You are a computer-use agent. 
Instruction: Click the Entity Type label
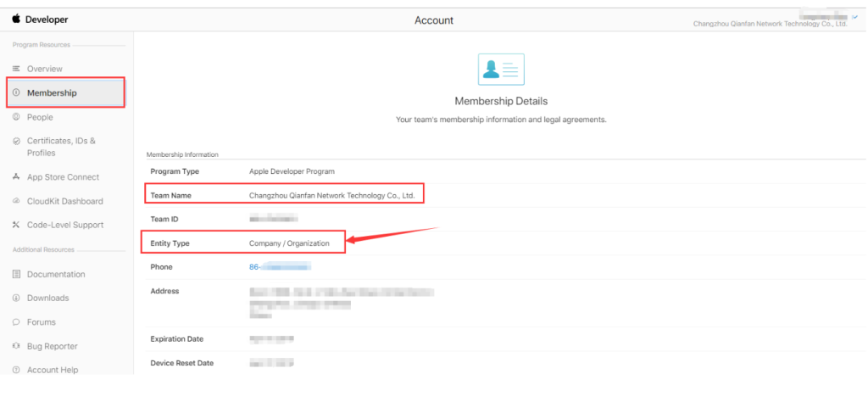(x=170, y=243)
